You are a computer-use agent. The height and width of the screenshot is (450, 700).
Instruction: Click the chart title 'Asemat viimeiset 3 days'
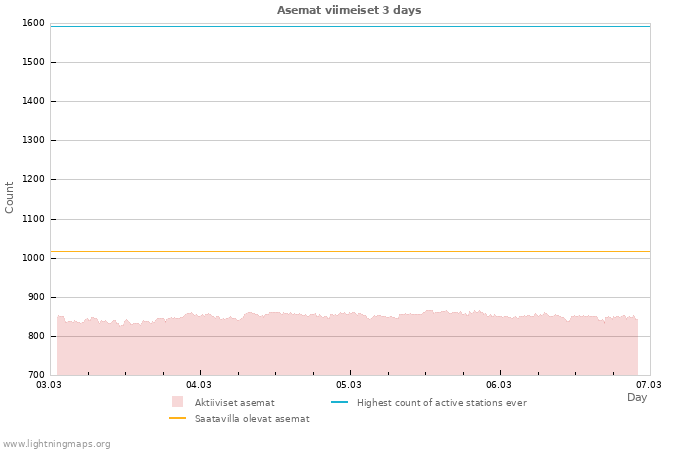click(349, 10)
